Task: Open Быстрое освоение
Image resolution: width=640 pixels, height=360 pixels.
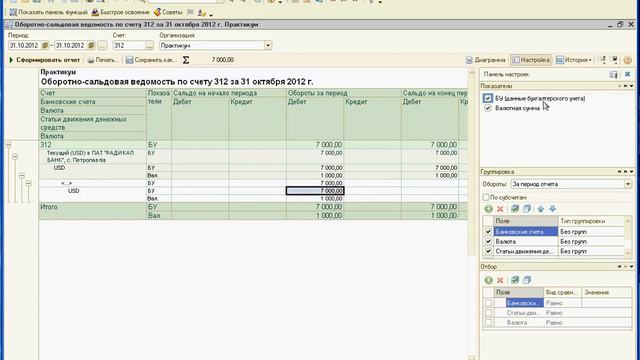Action: [120, 13]
